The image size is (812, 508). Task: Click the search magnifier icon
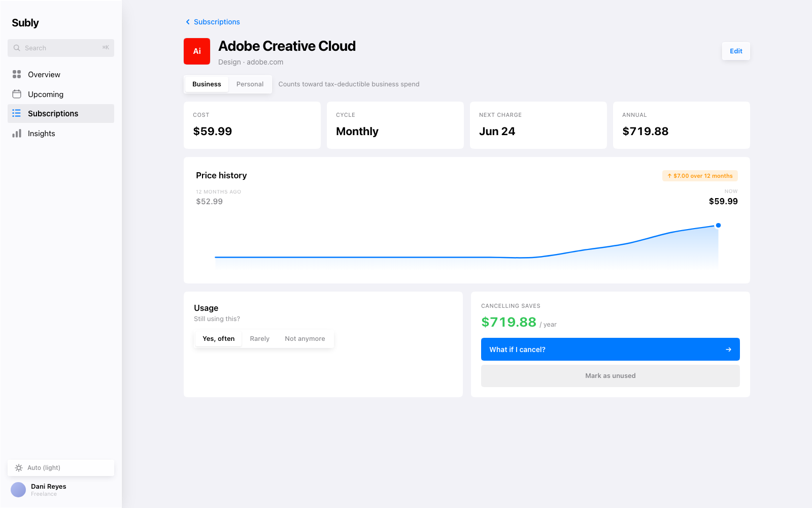pos(17,48)
